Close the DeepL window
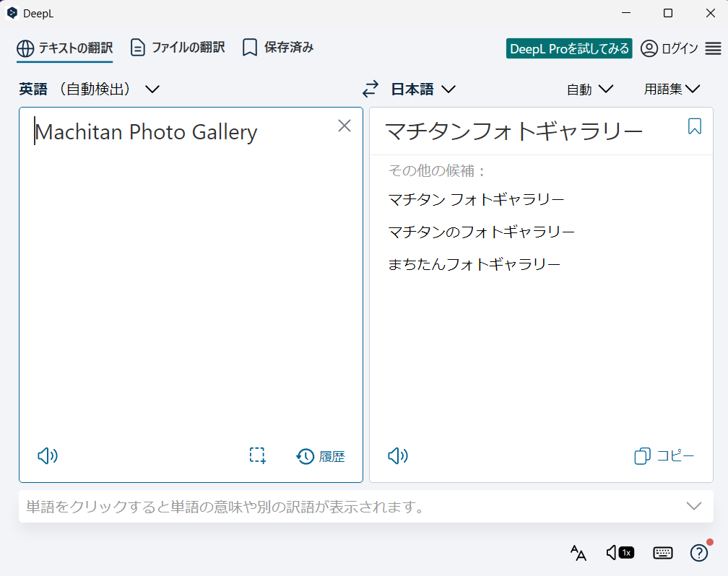728x576 pixels. point(711,13)
